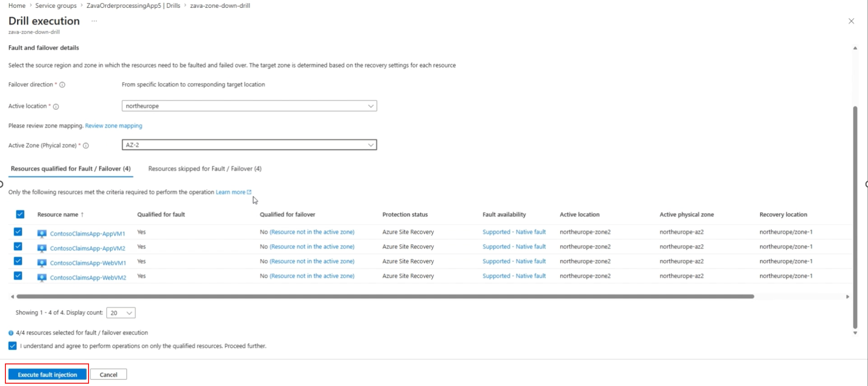The height and width of the screenshot is (386, 868).
Task: Sort by the Resource name column header
Action: (x=58, y=215)
